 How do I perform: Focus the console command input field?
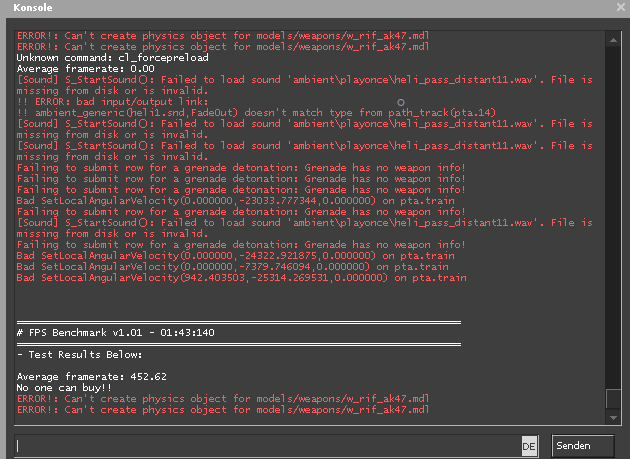click(268, 446)
